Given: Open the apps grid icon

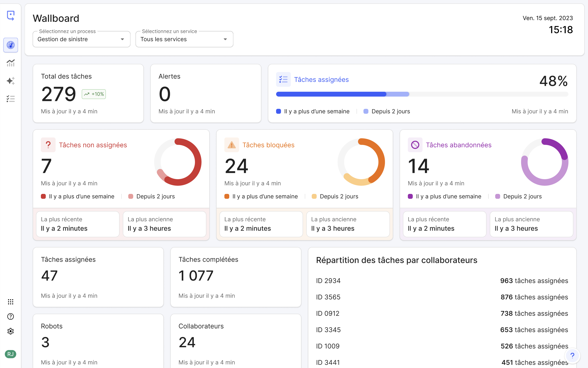Looking at the screenshot, I should (x=11, y=302).
